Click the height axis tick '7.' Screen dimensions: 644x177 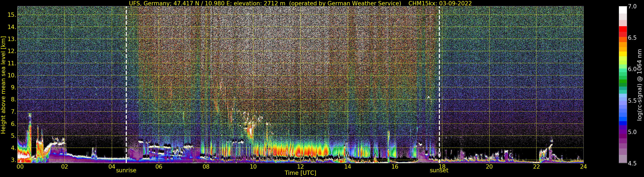pyautogui.click(x=13, y=112)
